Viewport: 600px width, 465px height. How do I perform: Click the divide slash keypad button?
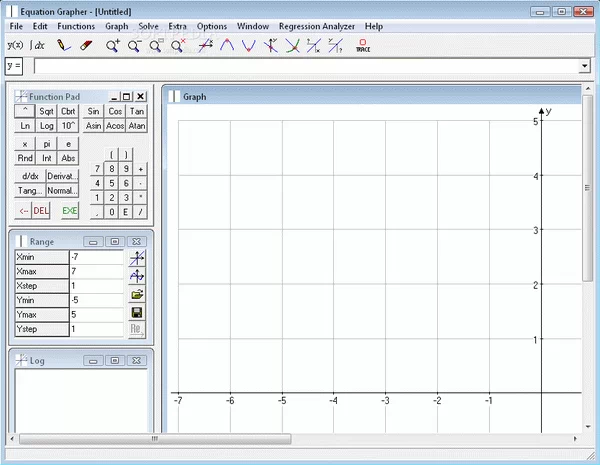pos(140,212)
